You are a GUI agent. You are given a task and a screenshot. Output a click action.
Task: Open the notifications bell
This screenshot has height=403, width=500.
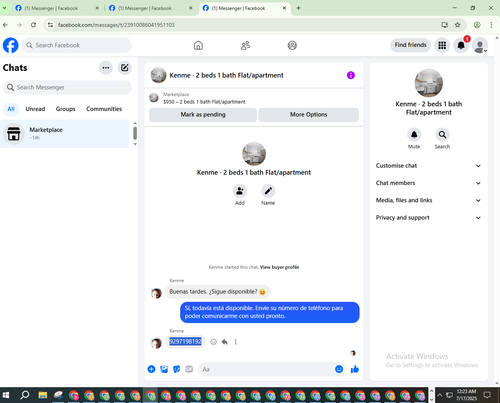tap(461, 45)
